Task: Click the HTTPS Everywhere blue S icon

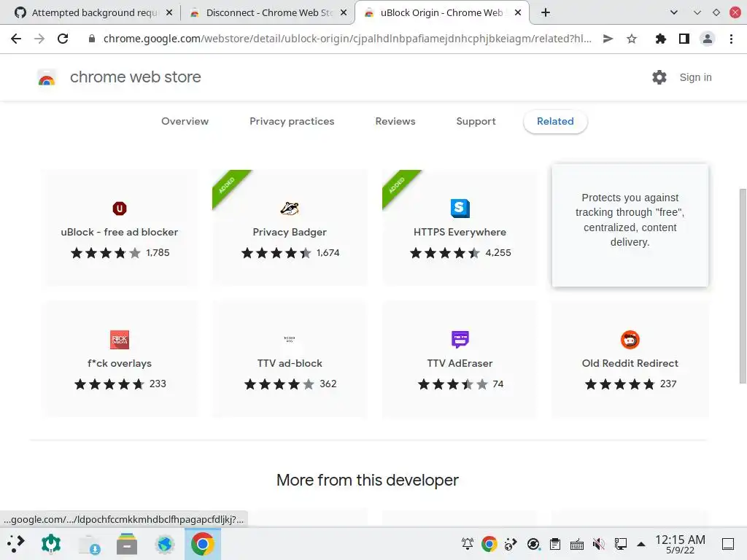Action: (460, 208)
